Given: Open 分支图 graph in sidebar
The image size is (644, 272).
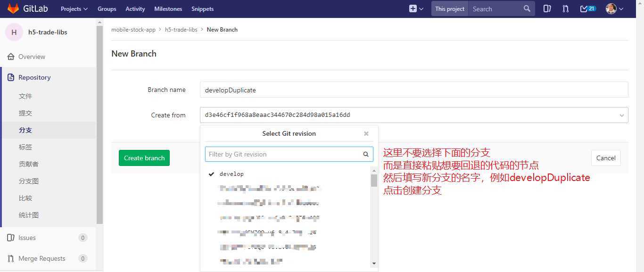Looking at the screenshot, I should [29, 181].
